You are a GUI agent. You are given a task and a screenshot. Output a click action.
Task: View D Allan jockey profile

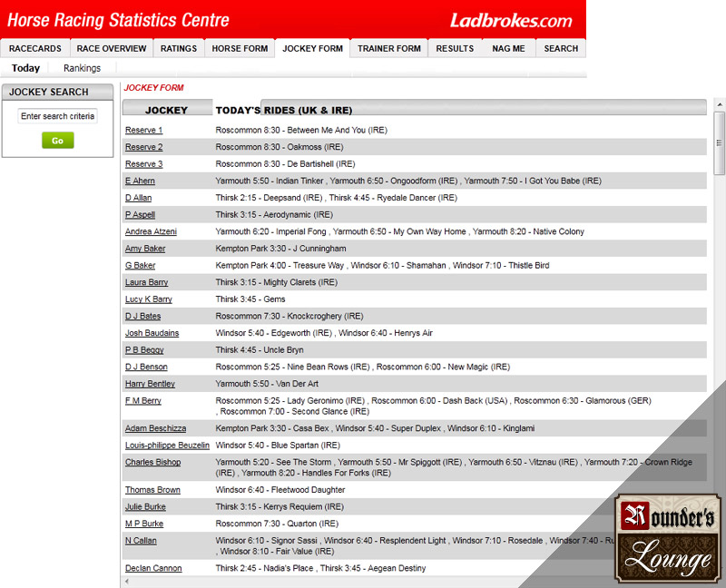point(139,198)
